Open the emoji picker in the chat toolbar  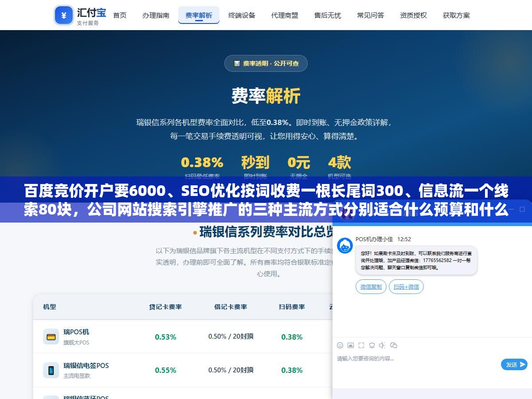click(340, 345)
